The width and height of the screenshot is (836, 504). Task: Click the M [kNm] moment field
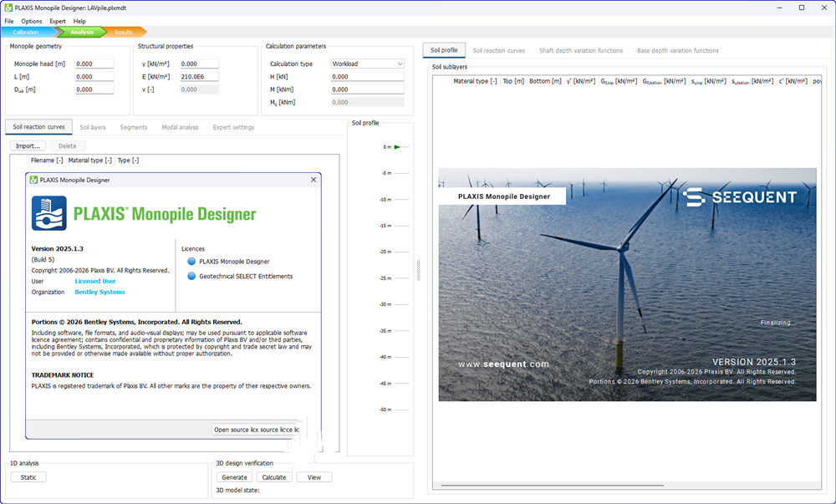367,89
